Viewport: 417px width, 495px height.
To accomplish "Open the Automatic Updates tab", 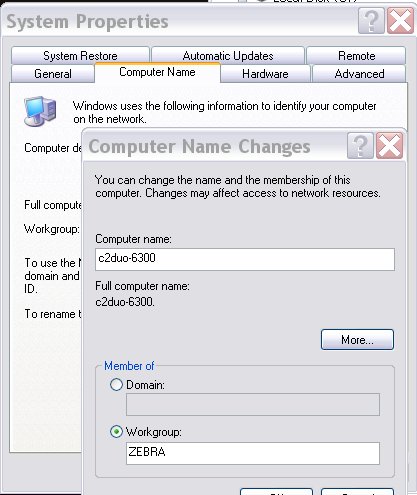I will click(228, 56).
